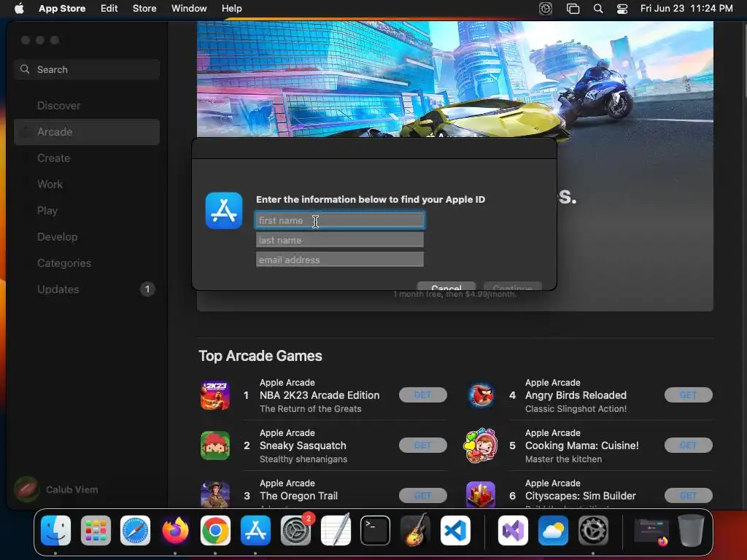Viewport: 747px width, 560px height.
Task: Click the last name field
Action: point(340,239)
